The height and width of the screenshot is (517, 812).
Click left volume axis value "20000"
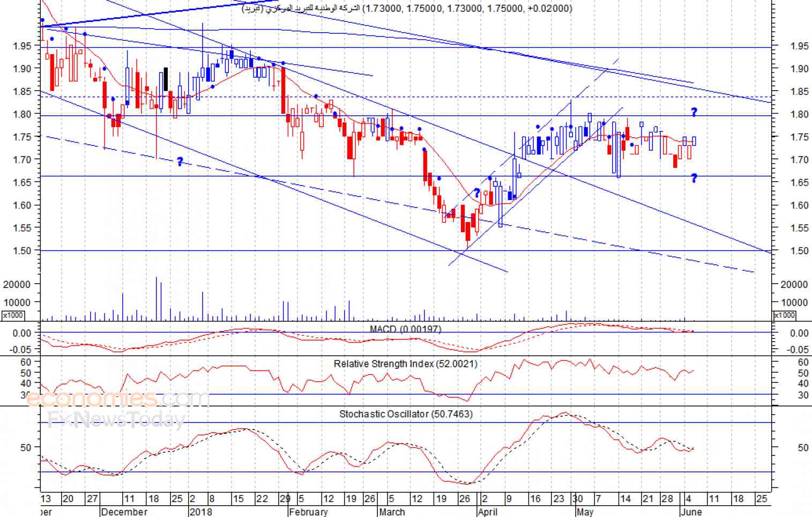click(18, 285)
